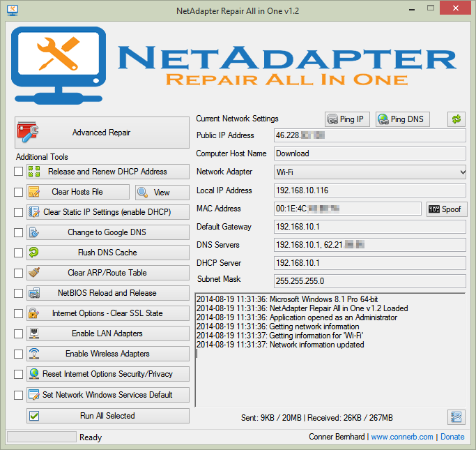Click the DNS Servers field

[x=370, y=245]
